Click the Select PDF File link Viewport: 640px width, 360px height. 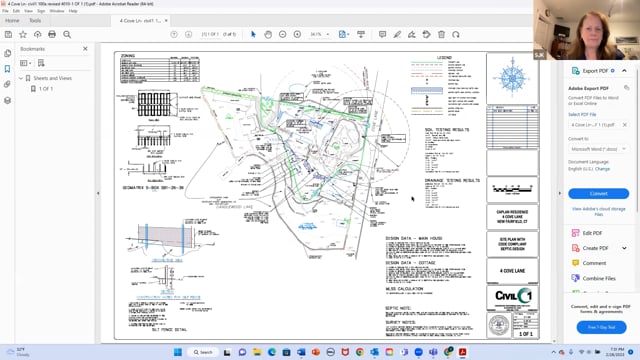coord(582,114)
